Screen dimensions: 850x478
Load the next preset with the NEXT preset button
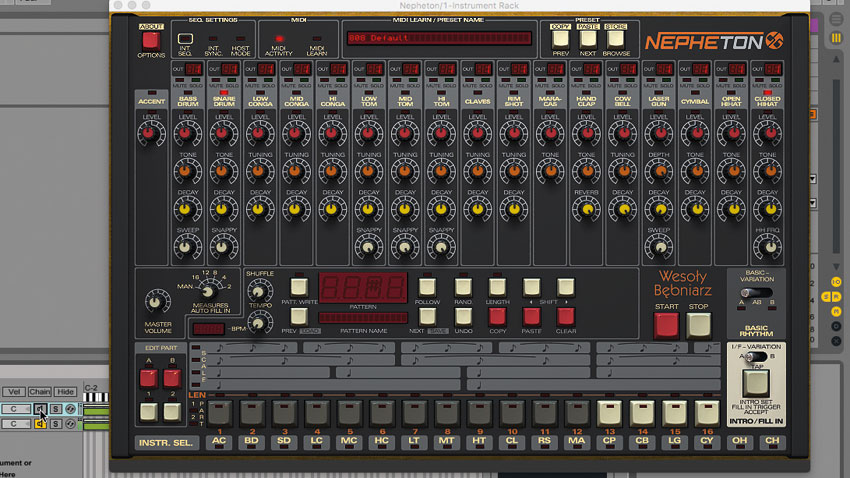click(588, 38)
